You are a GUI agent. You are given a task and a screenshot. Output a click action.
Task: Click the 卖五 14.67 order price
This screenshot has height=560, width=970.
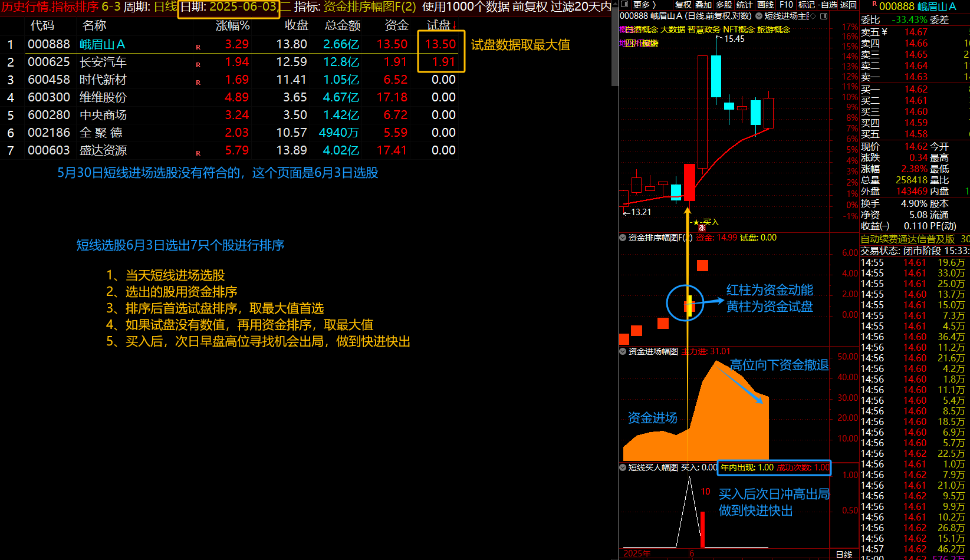pos(916,32)
